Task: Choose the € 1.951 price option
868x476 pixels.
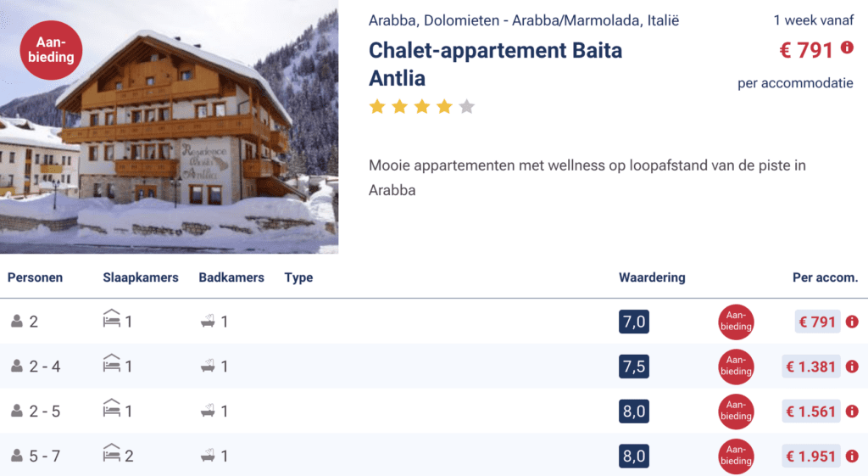Action: (811, 456)
